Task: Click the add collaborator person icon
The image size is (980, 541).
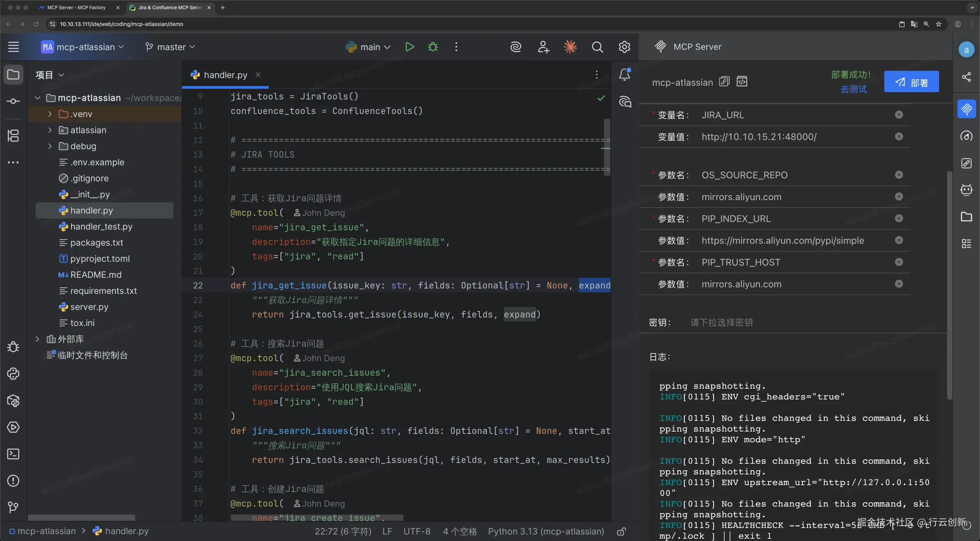Action: [543, 47]
